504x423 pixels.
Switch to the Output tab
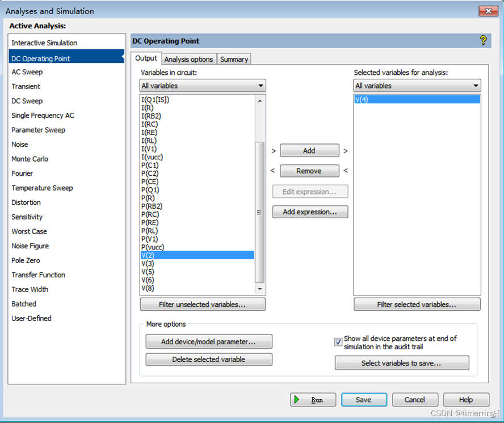point(146,58)
